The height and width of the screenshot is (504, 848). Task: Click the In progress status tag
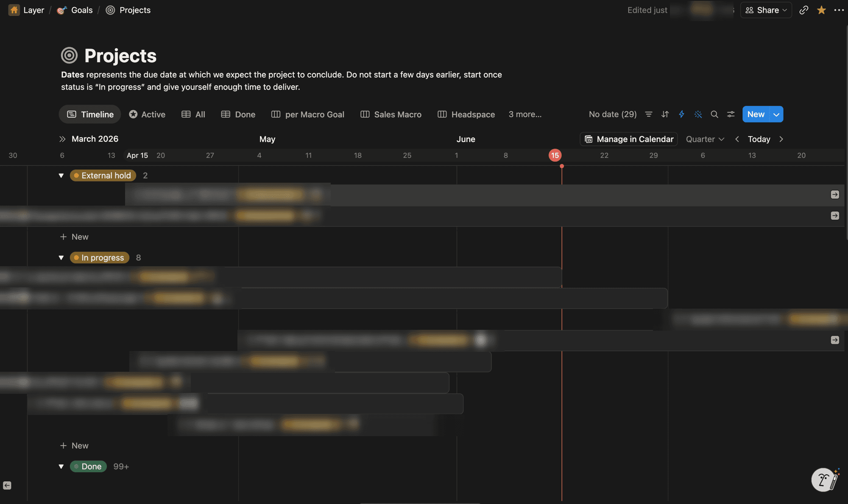pos(100,258)
